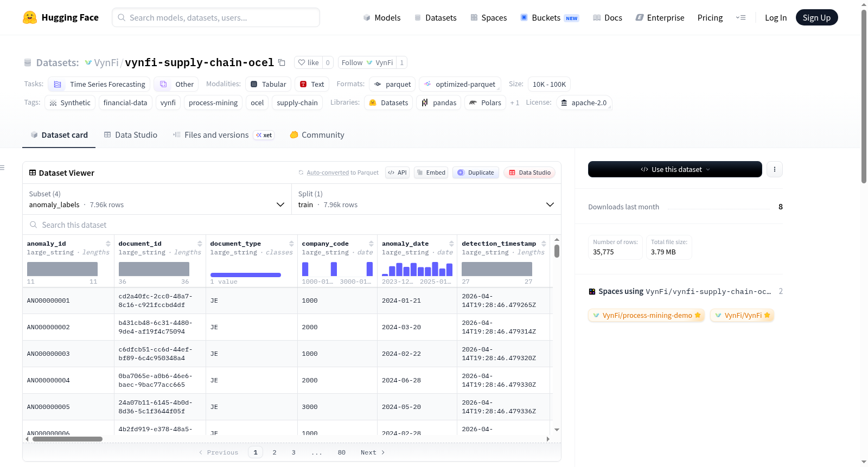Go to Spaces in the top navigation

tap(489, 17)
